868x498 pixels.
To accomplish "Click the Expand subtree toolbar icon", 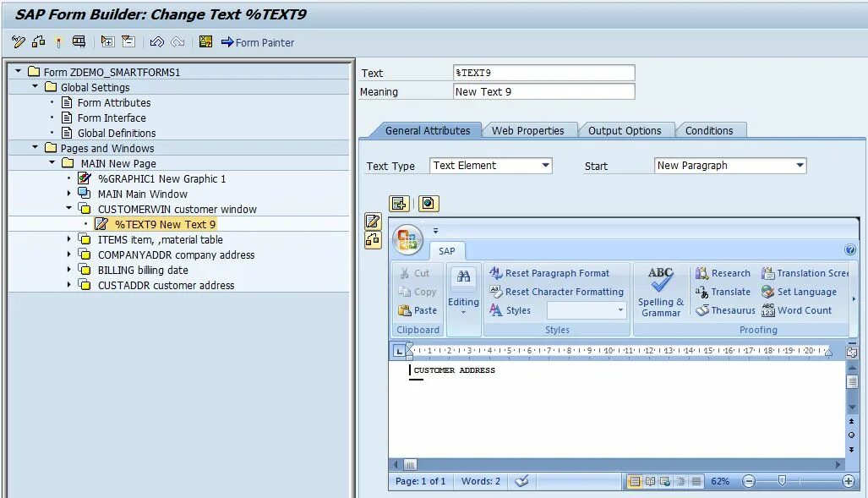I will click(107, 41).
